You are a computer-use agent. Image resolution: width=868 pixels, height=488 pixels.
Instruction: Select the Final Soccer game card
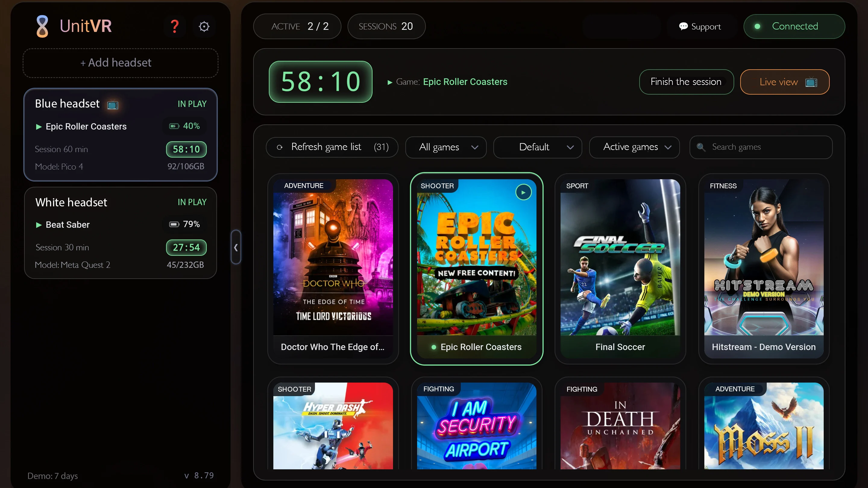620,268
